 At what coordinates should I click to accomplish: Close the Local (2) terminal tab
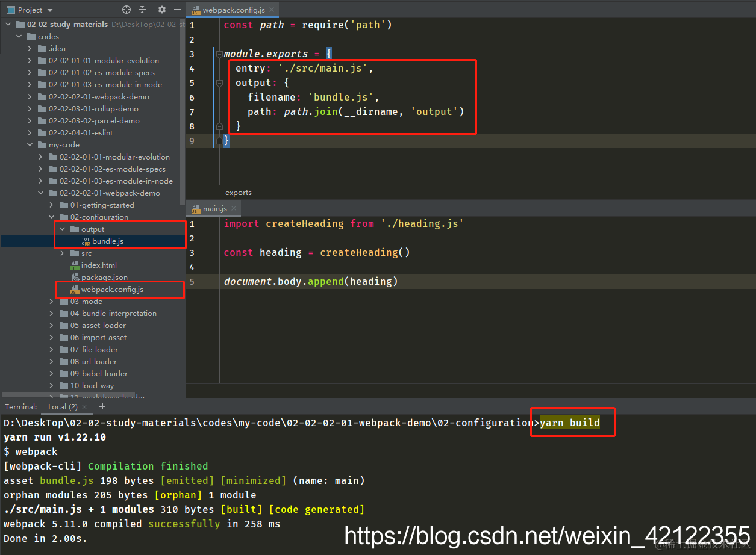(x=84, y=408)
